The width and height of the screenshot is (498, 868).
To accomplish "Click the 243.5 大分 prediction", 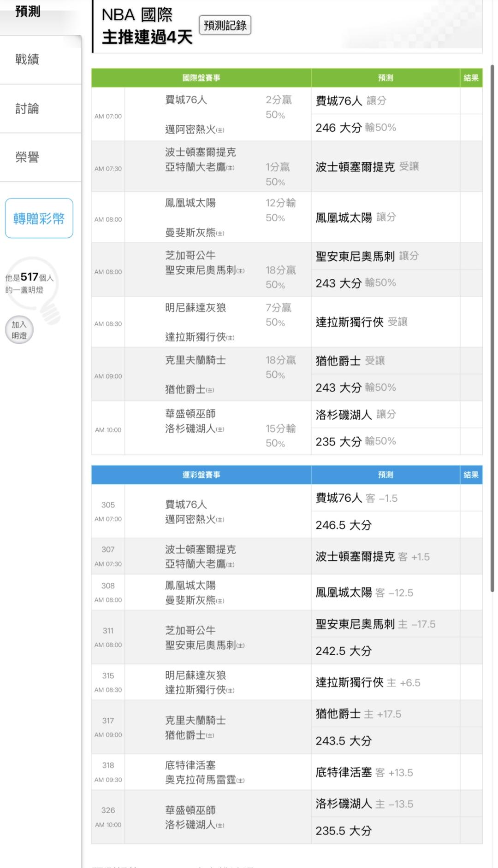I will point(344,741).
